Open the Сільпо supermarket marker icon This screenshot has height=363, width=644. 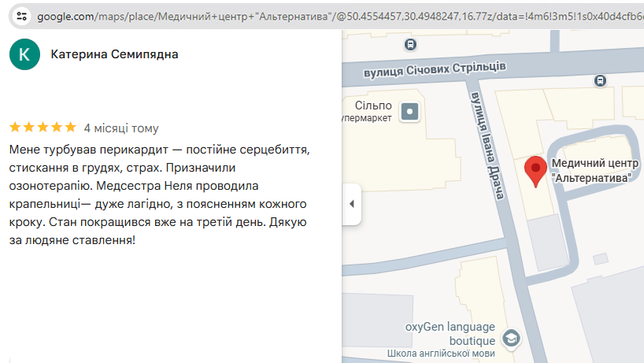(x=410, y=112)
